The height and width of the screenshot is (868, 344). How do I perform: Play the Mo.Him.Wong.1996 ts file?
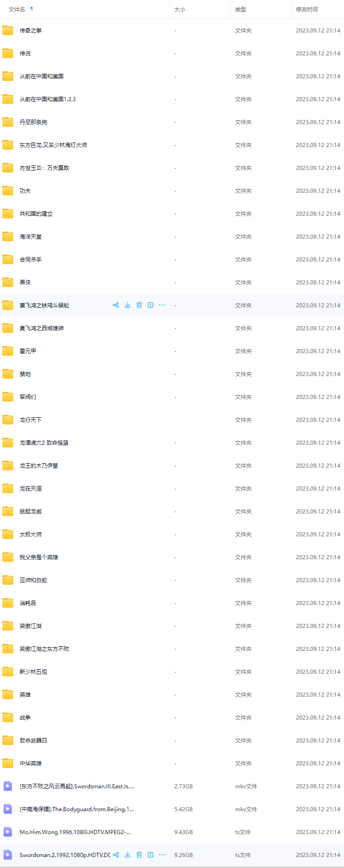coord(75,832)
